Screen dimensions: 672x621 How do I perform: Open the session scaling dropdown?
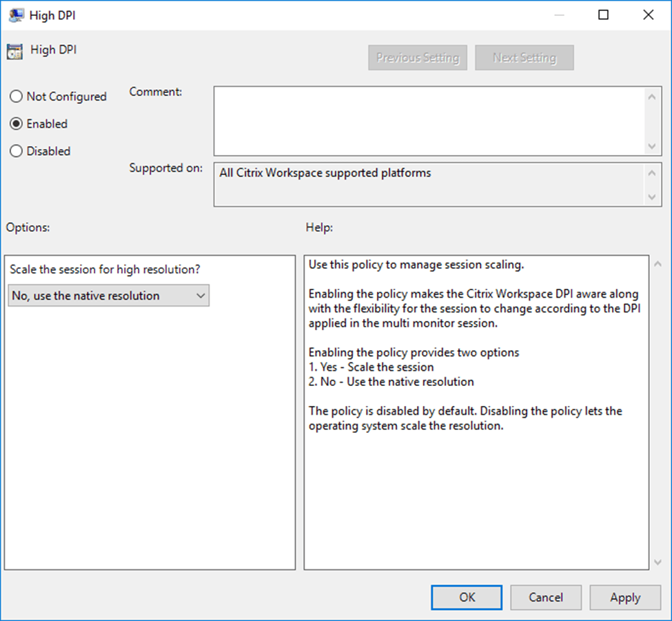coord(108,296)
